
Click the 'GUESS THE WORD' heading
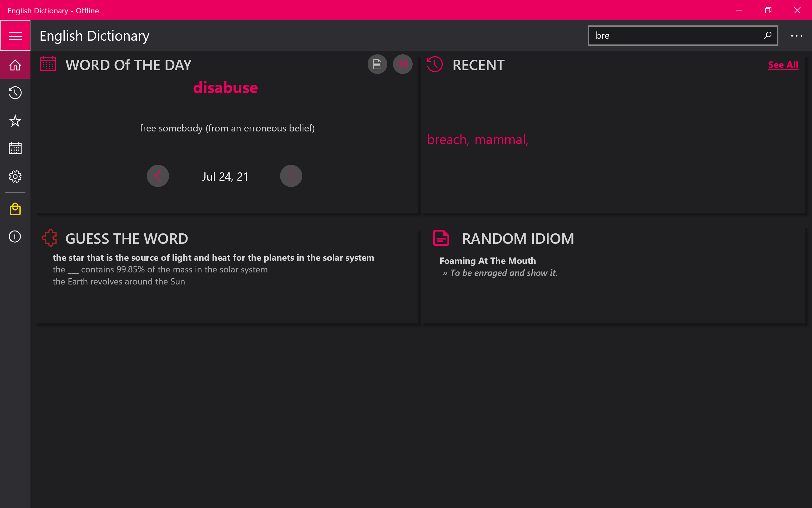(127, 239)
